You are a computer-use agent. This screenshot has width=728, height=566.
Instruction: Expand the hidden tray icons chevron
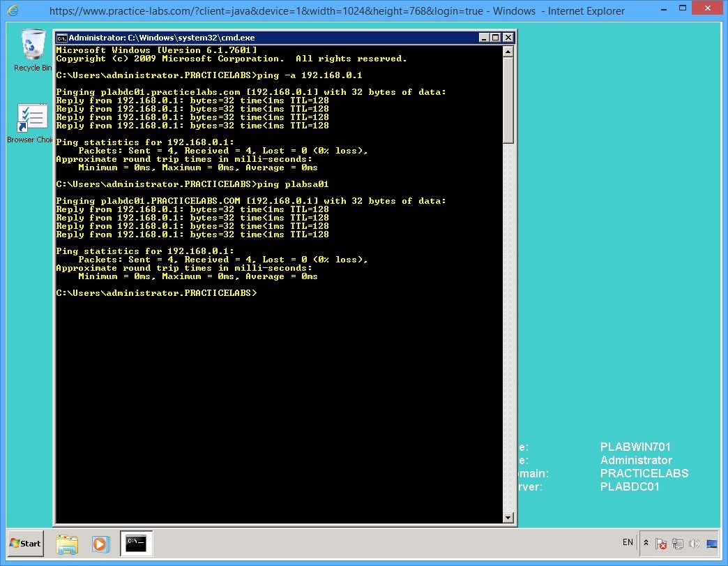coord(645,543)
